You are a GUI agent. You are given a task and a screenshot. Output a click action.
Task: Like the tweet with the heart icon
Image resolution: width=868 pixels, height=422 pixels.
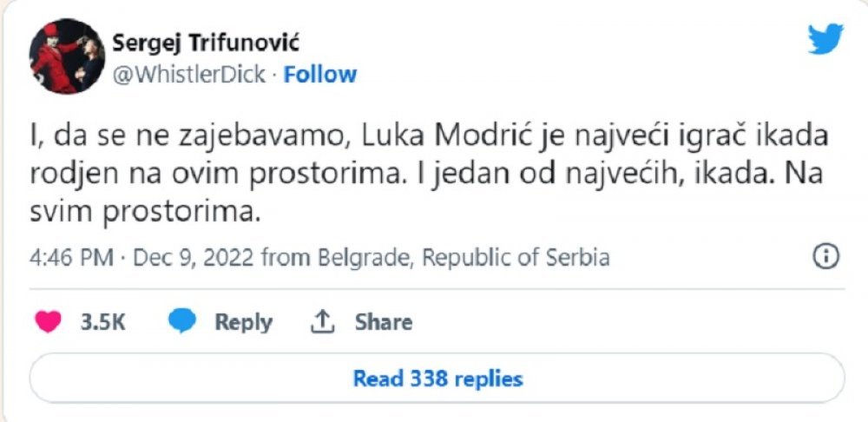48,322
